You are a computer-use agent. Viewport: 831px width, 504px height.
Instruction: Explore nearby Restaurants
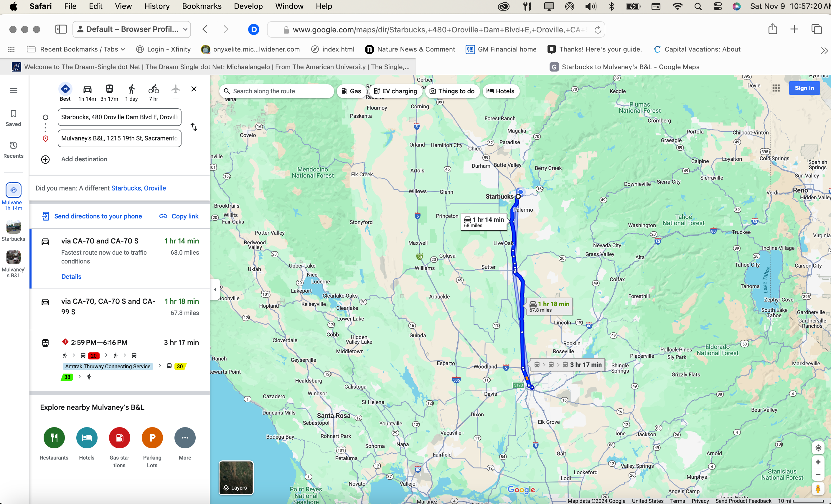click(x=54, y=444)
